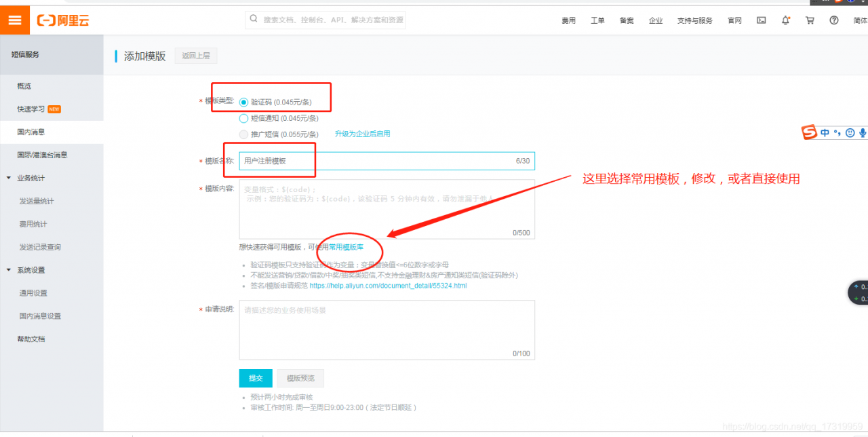Click the Aliyun logo
Screen dimensions: 868x437
[63, 20]
